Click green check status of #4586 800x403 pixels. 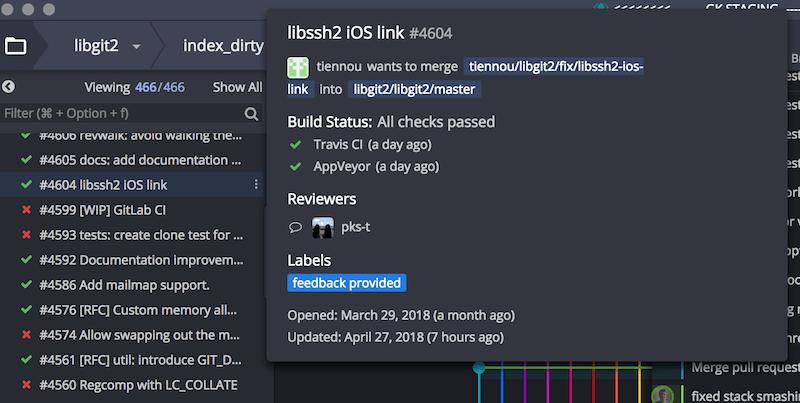pos(27,285)
